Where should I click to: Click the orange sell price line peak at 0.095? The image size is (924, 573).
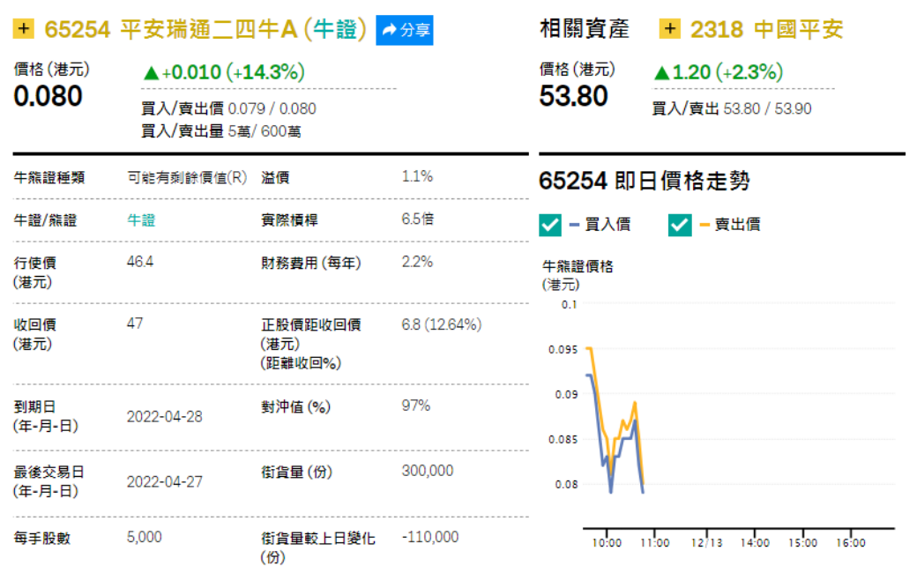(x=589, y=348)
